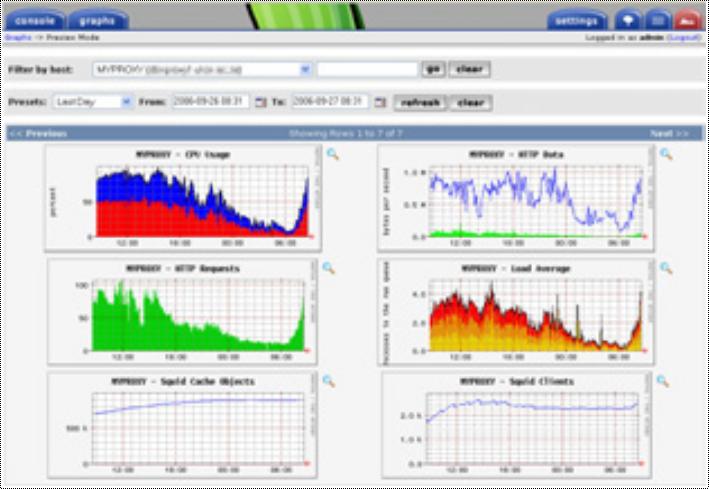Zoom the CPU Usage graph magnifier icon
709x489 pixels.
coord(332,154)
